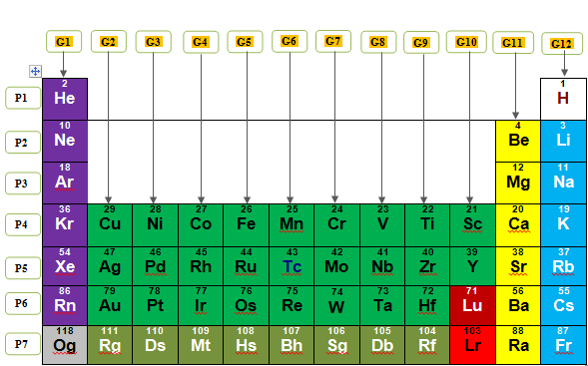The width and height of the screenshot is (588, 366).
Task: Click the G12 group label
Action: (562, 44)
